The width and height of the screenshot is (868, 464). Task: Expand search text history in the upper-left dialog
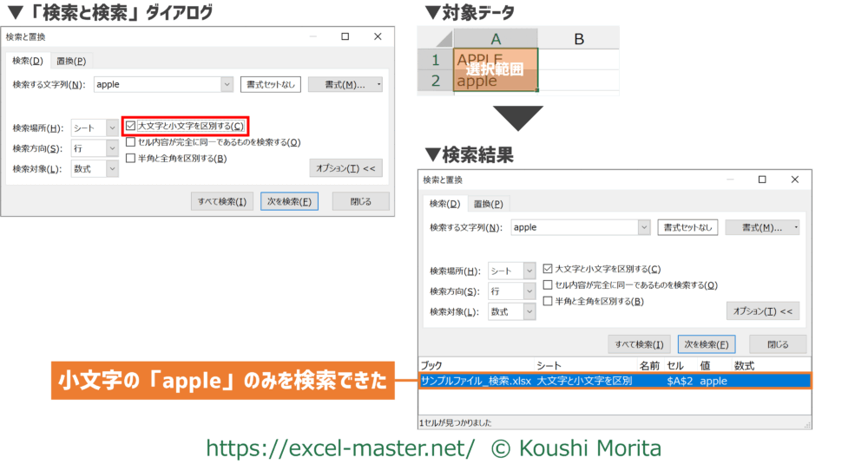tap(227, 84)
